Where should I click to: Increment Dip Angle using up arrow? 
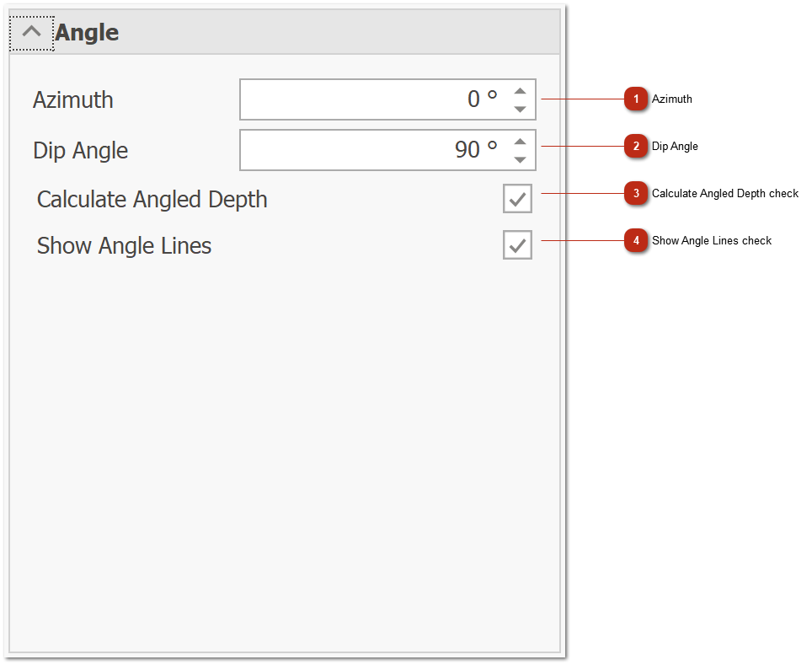(520, 142)
